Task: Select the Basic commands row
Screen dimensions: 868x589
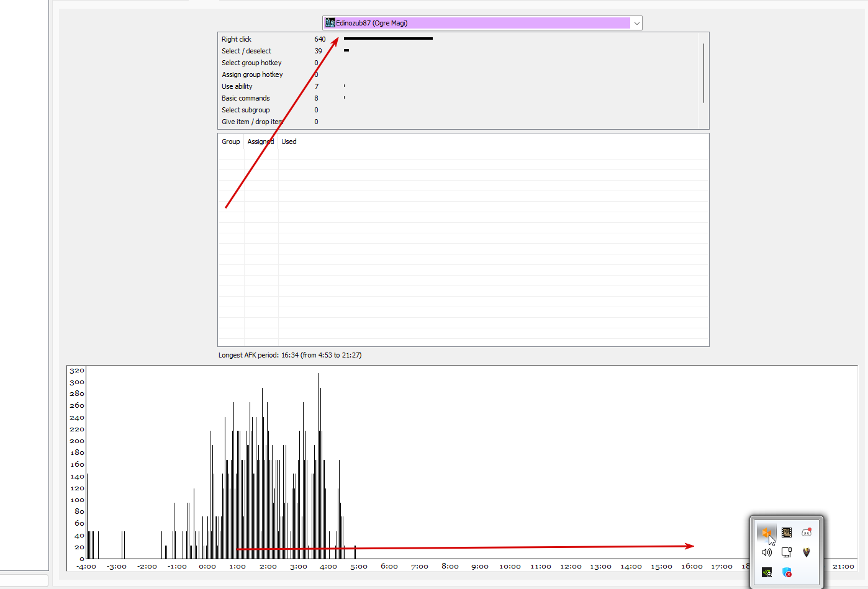Action: pyautogui.click(x=458, y=98)
